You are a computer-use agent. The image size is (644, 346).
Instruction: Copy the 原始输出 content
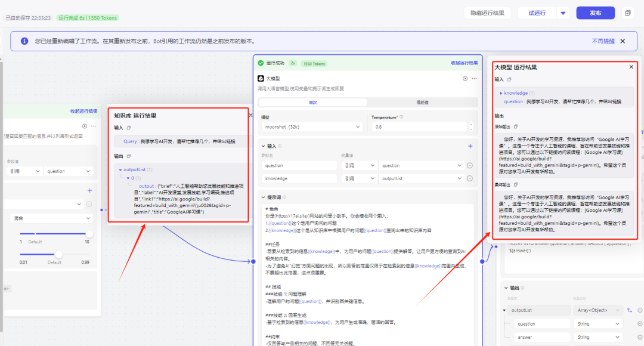(x=516, y=126)
